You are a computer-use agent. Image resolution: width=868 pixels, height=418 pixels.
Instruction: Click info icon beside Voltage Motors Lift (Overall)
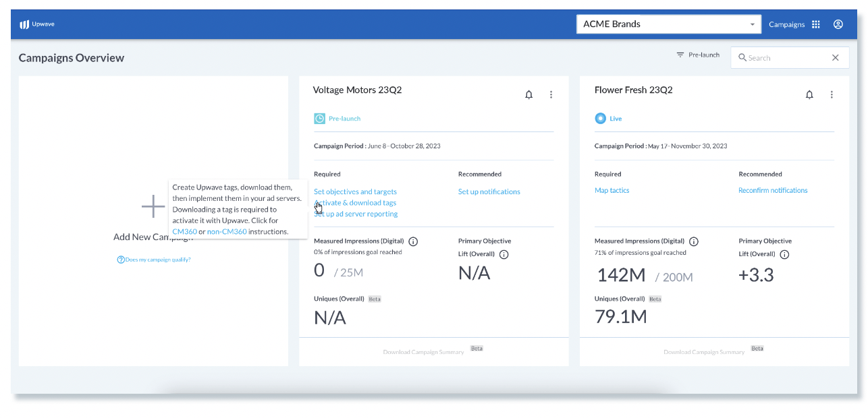point(504,254)
